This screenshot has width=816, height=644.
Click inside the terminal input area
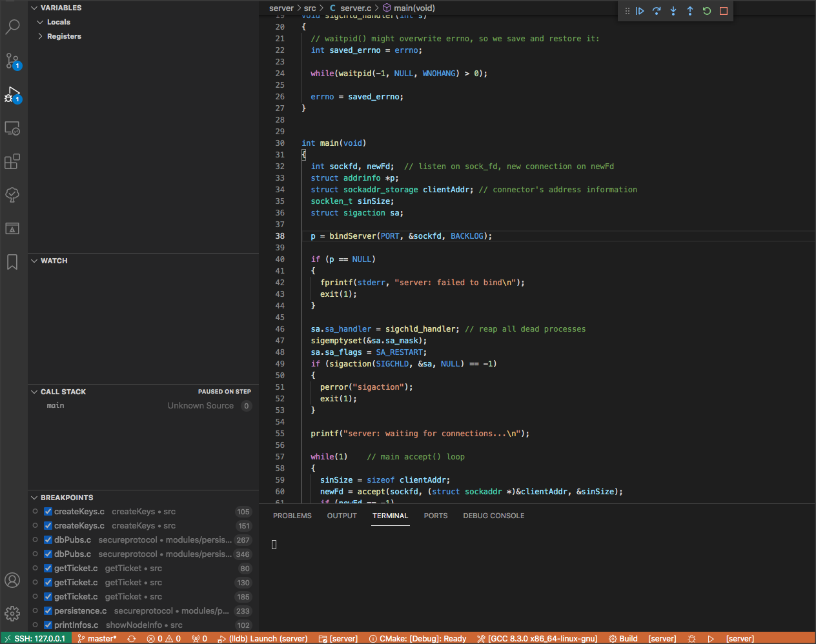coord(537,581)
